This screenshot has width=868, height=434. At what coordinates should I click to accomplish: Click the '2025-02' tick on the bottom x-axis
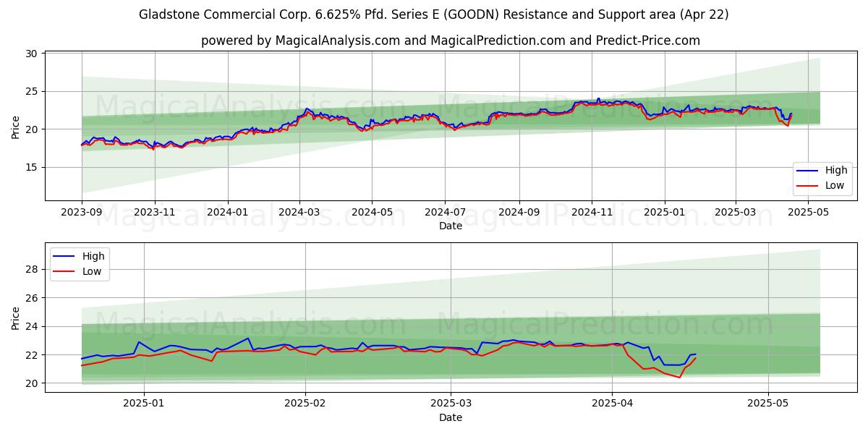tap(305, 404)
